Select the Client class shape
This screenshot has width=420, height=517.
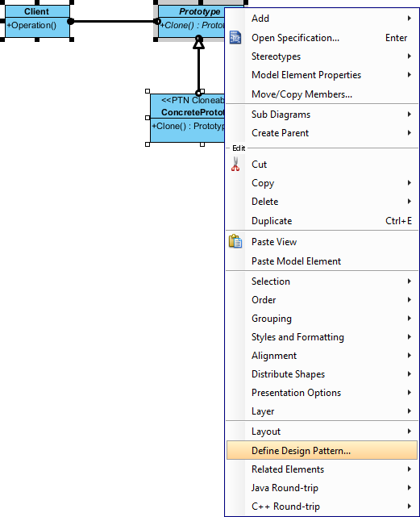[37, 21]
